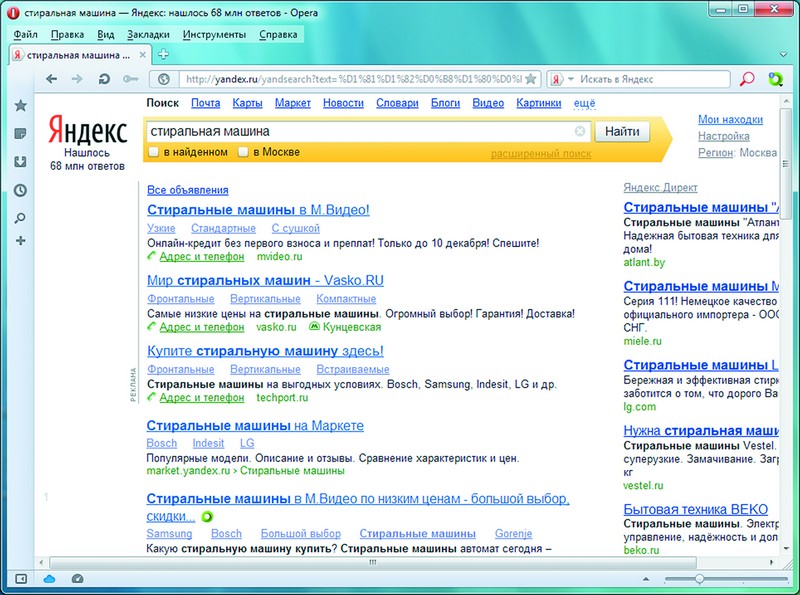Open the Маркет link
800x595 pixels.
293,103
